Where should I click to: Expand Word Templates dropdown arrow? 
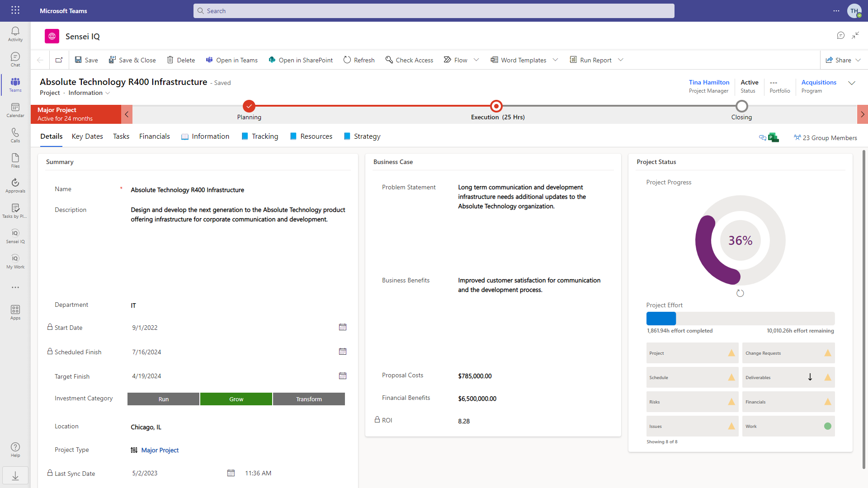(x=555, y=60)
